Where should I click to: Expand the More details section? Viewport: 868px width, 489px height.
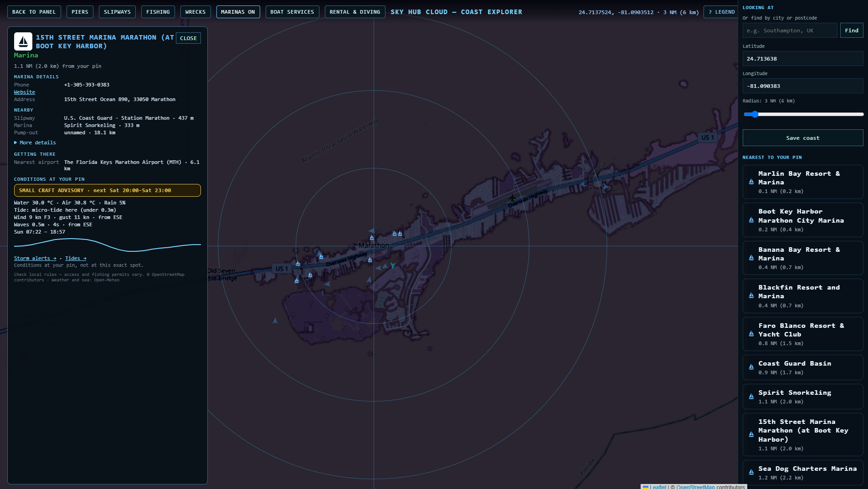(x=35, y=143)
